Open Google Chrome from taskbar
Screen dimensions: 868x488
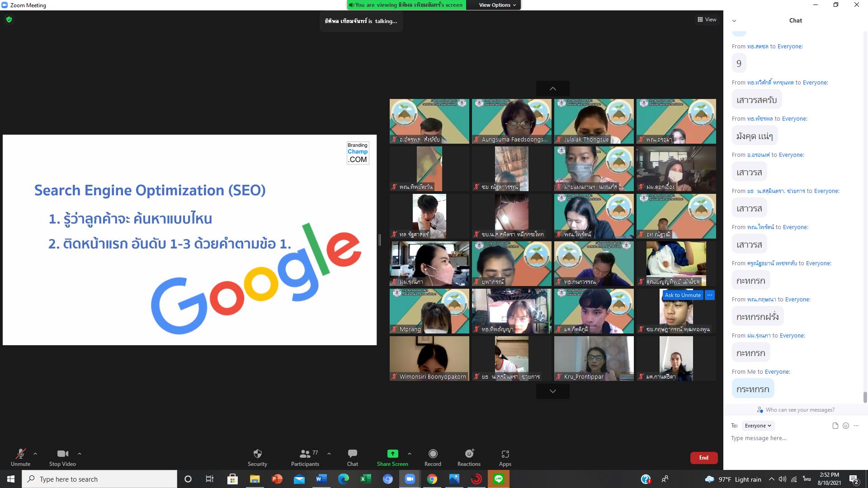(x=432, y=479)
